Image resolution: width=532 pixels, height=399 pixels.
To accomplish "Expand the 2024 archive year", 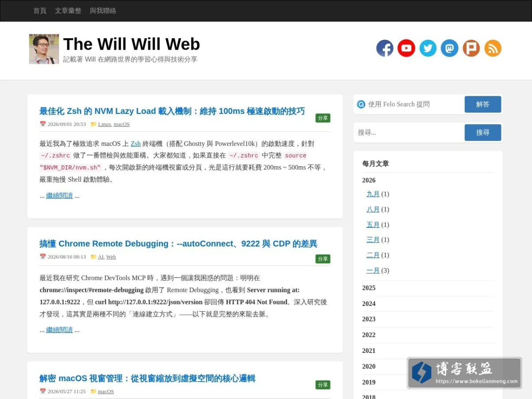I will (369, 304).
